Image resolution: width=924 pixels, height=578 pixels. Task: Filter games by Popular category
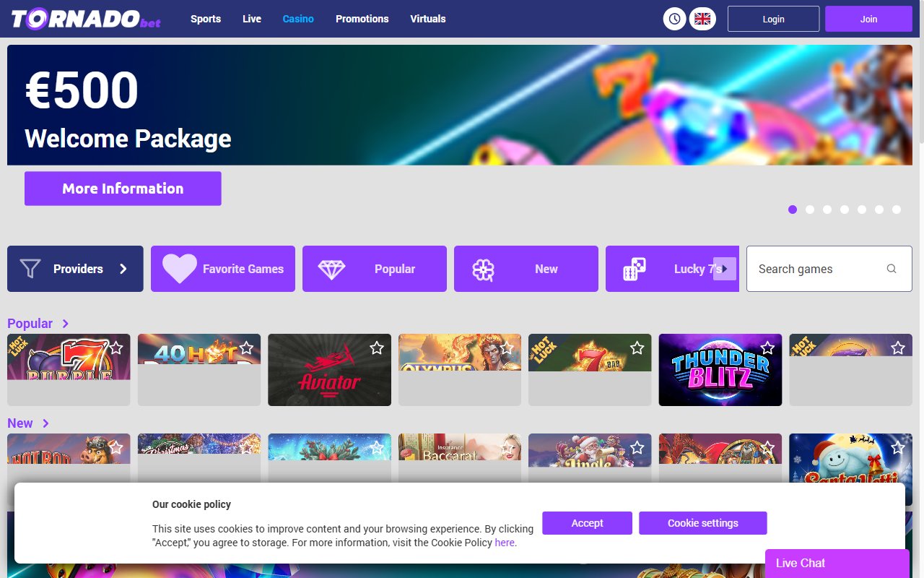tap(375, 269)
